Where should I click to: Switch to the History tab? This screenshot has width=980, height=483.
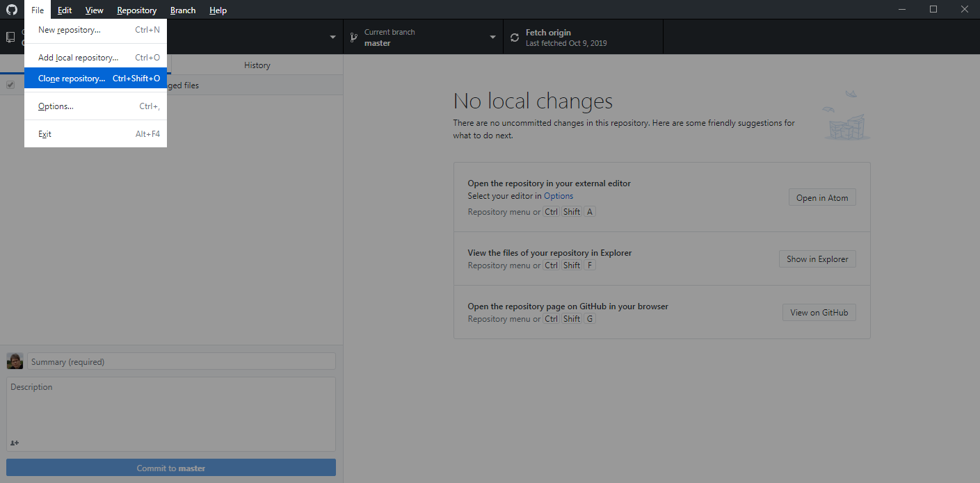point(257,65)
